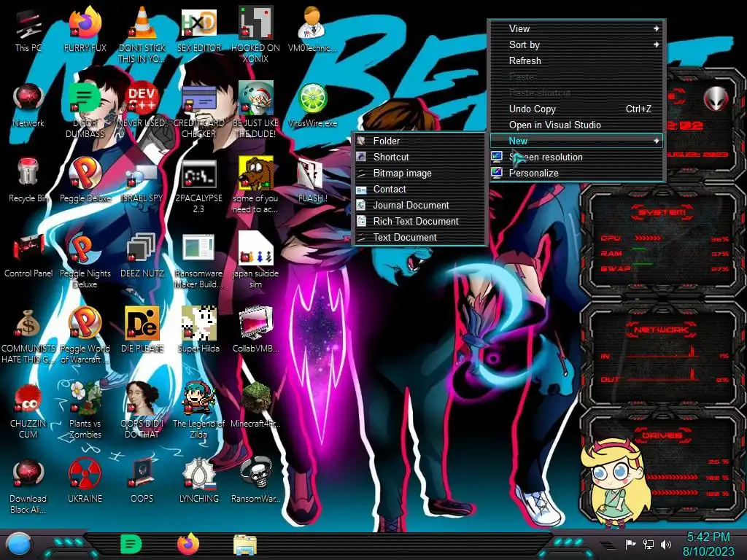This screenshot has height=560, width=747.
Task: Open the taskbar clock showing 5:42 PM
Action: pos(708,544)
